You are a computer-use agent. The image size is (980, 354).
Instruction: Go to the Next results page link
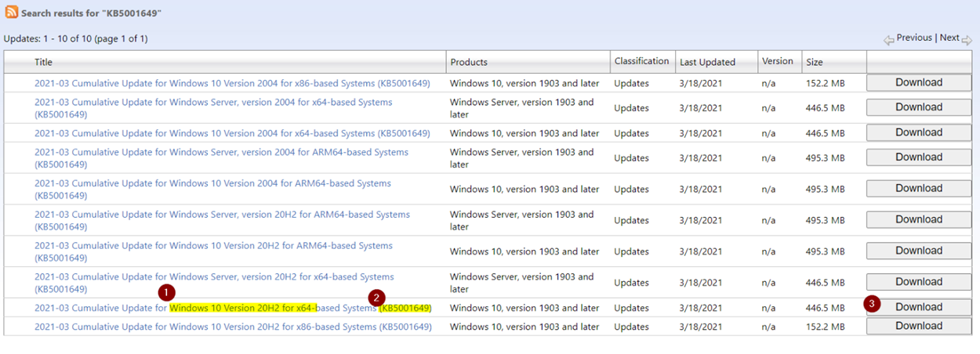[x=949, y=38]
